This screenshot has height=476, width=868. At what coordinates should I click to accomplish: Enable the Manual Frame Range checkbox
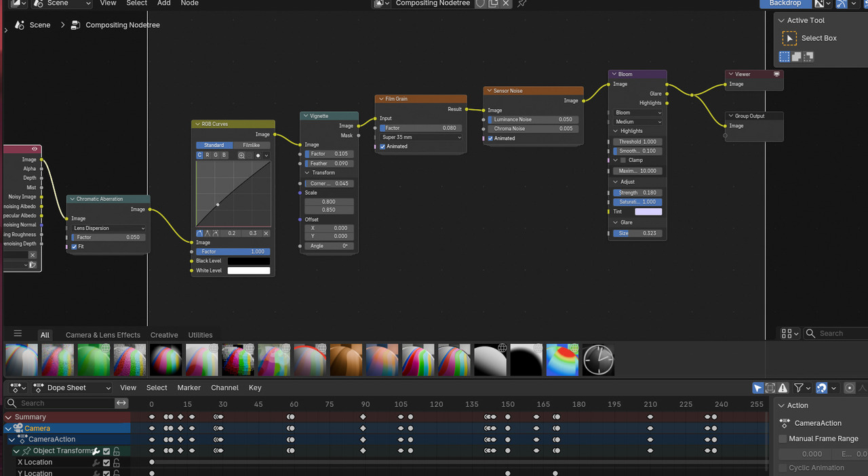point(783,439)
